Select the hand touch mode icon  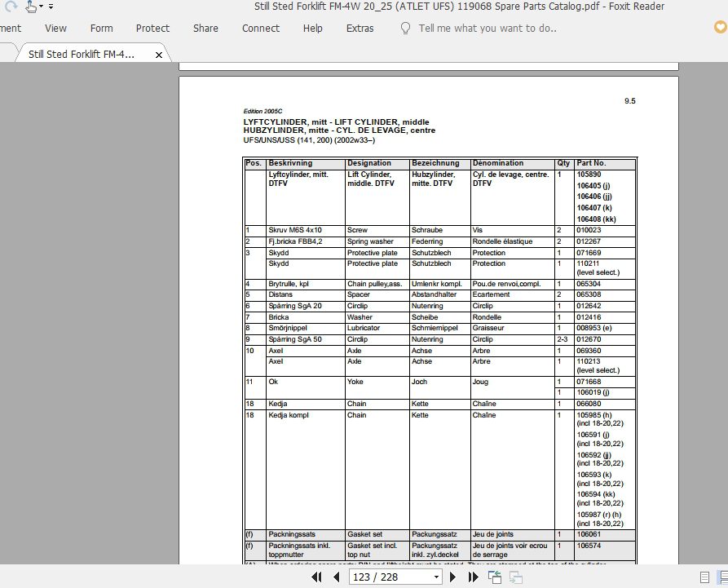pyautogui.click(x=31, y=7)
